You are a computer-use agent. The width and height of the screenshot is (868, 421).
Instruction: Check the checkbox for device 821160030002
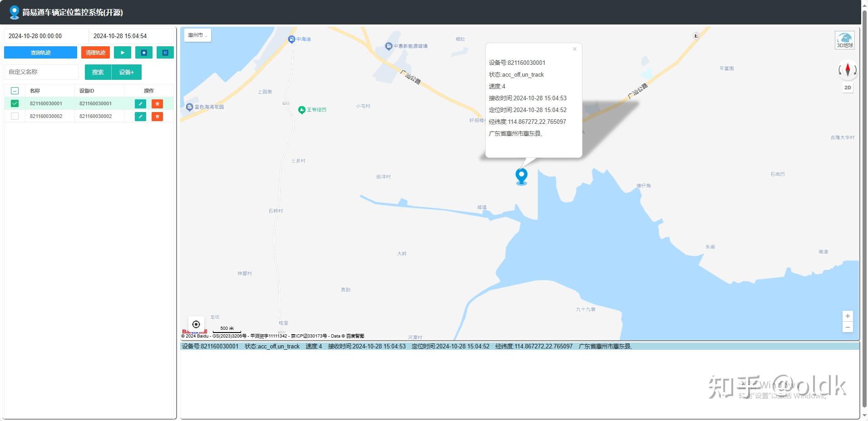coord(15,116)
